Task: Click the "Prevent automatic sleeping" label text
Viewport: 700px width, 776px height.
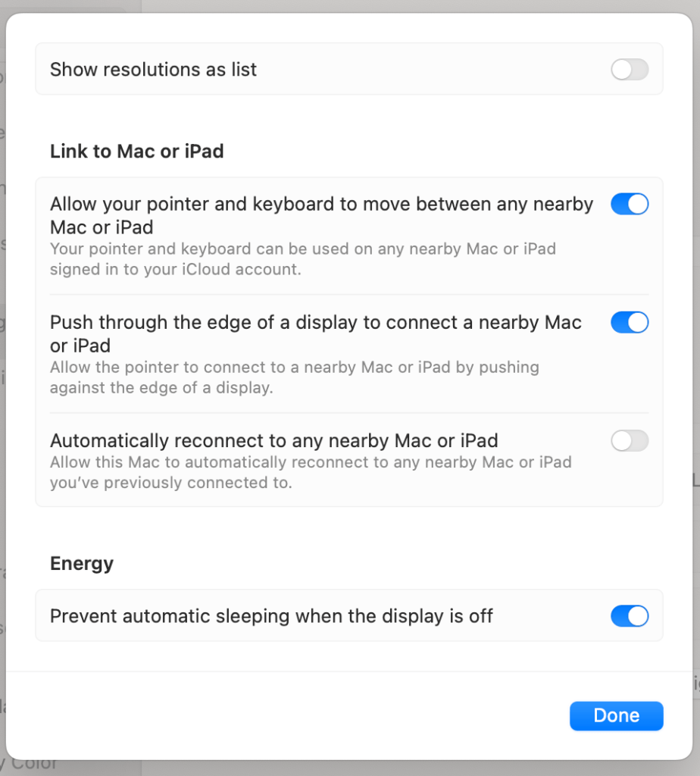Action: (271, 616)
